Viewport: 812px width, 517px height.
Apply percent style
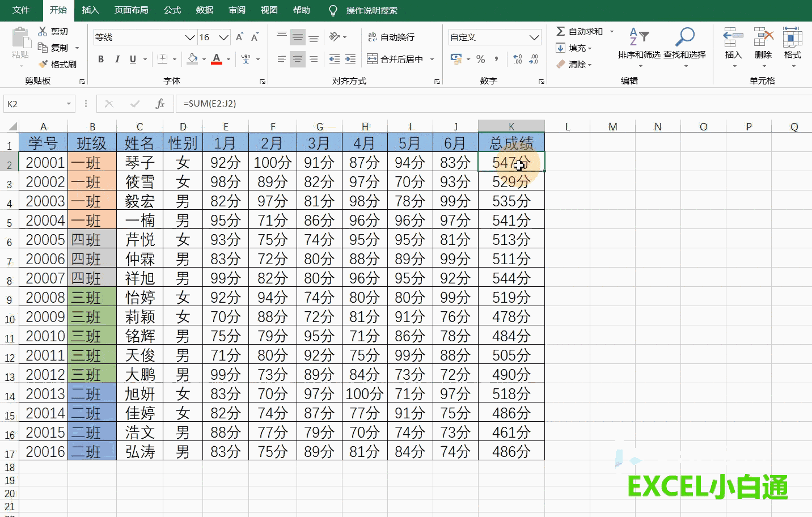[x=481, y=59]
